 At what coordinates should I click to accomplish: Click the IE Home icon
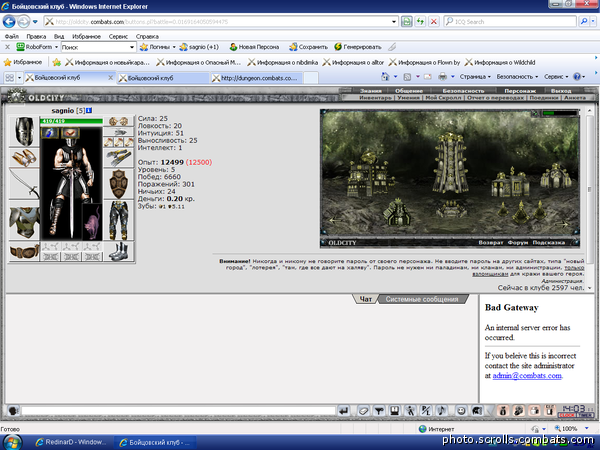[x=385, y=77]
